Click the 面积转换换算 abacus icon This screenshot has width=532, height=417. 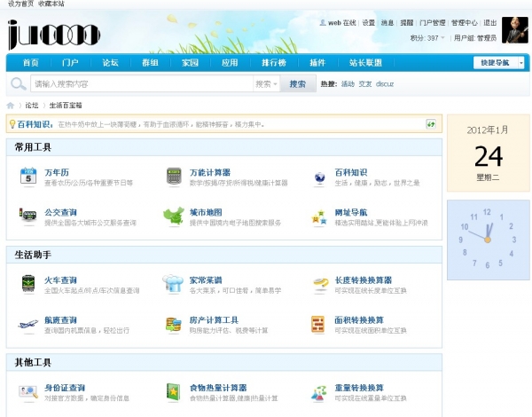(x=318, y=325)
